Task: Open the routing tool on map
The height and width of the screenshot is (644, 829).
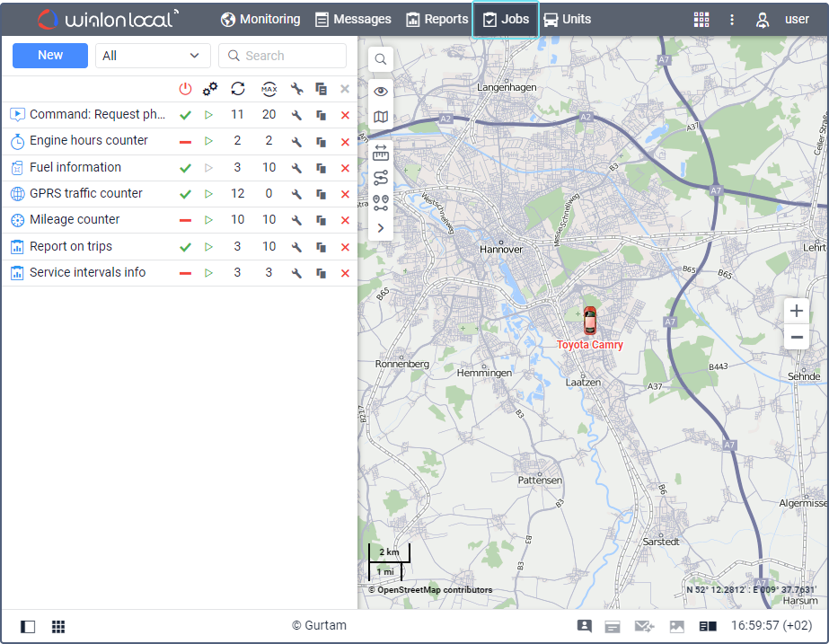Action: (x=380, y=178)
